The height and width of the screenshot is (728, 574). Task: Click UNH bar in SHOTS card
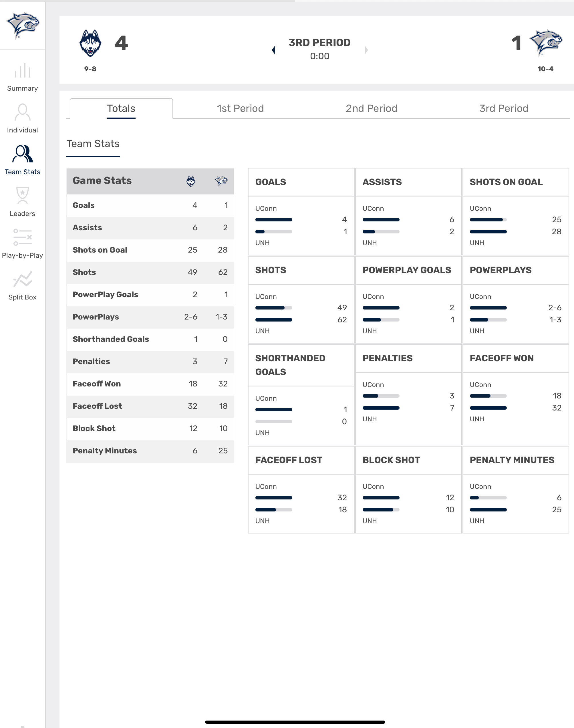(273, 320)
